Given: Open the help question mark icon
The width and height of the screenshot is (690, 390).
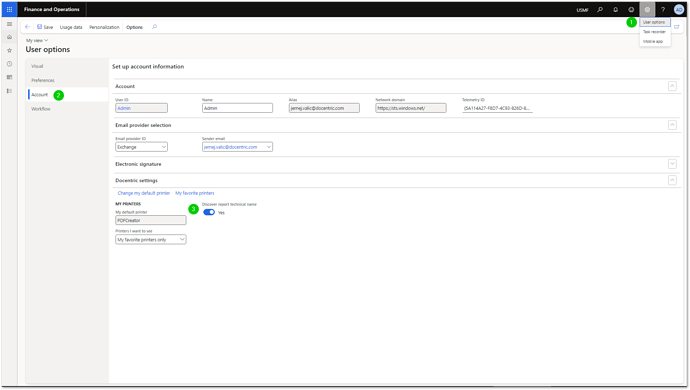Looking at the screenshot, I should (x=663, y=9).
